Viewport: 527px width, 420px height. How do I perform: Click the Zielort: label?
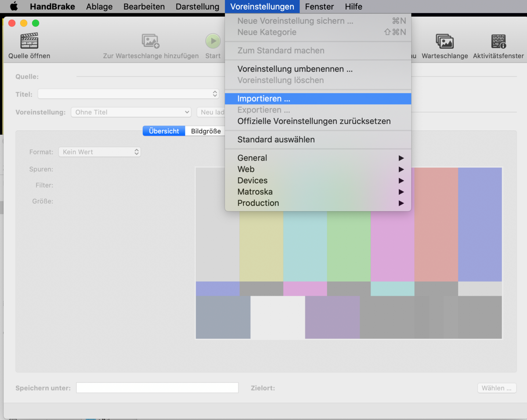click(263, 388)
